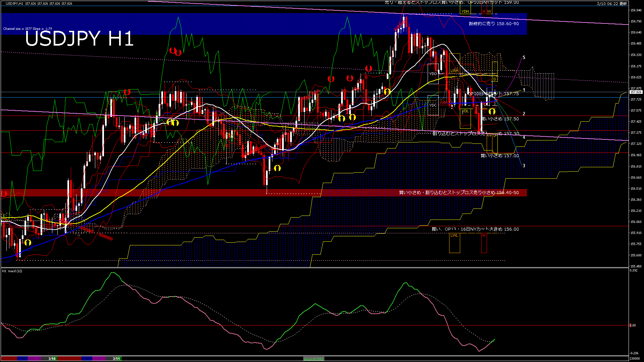Click the yellow up-arrow signal near 157.575
The width and height of the screenshot is (644, 362).
click(492, 111)
